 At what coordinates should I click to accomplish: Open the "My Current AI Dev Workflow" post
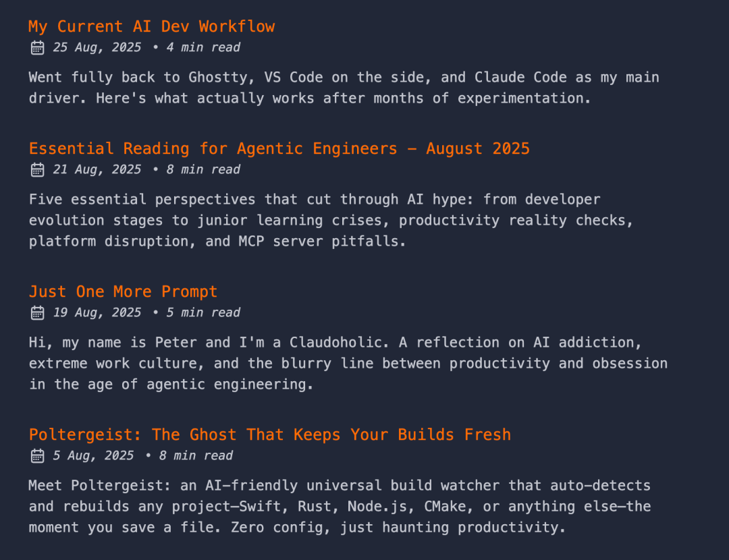tap(151, 27)
